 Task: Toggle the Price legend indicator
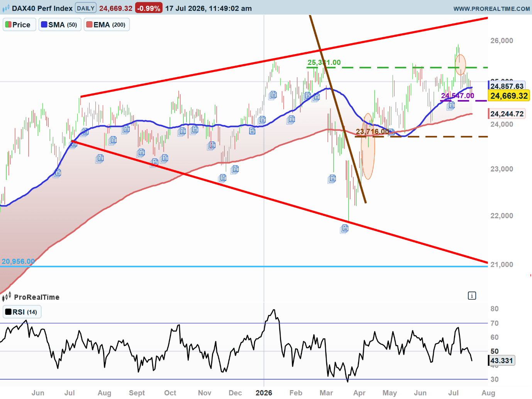pyautogui.click(x=19, y=25)
